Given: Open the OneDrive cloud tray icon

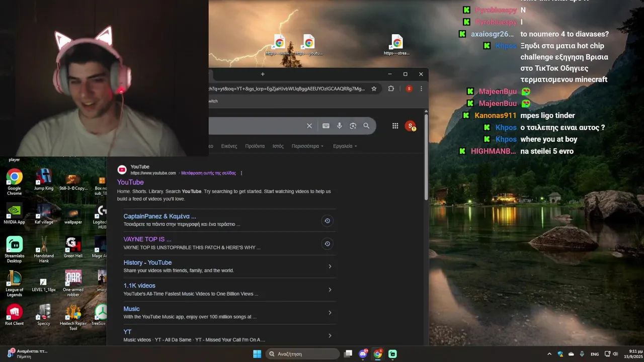Looking at the screenshot, I should tap(571, 354).
